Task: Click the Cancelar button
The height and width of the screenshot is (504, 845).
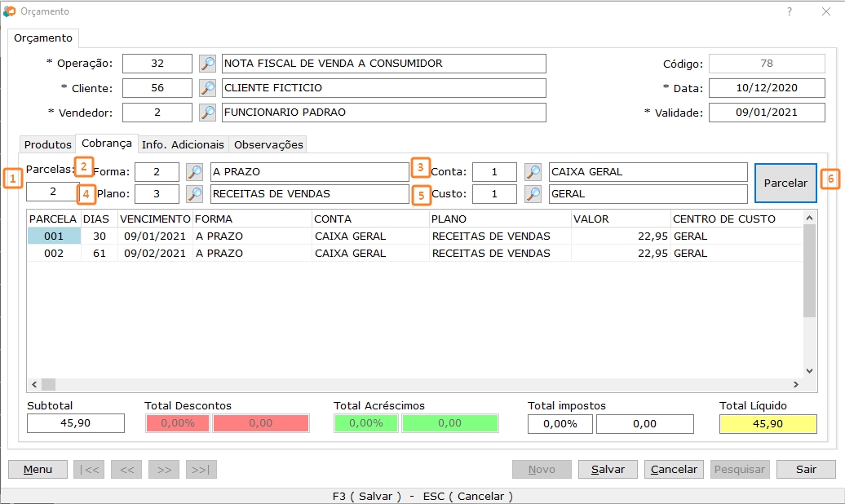Action: click(x=674, y=469)
